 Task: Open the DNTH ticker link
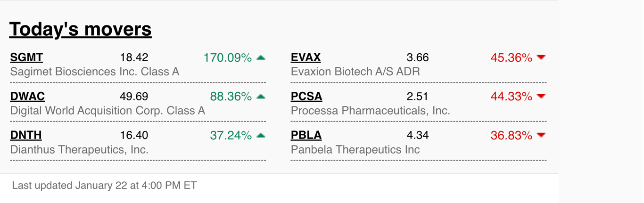(x=26, y=135)
